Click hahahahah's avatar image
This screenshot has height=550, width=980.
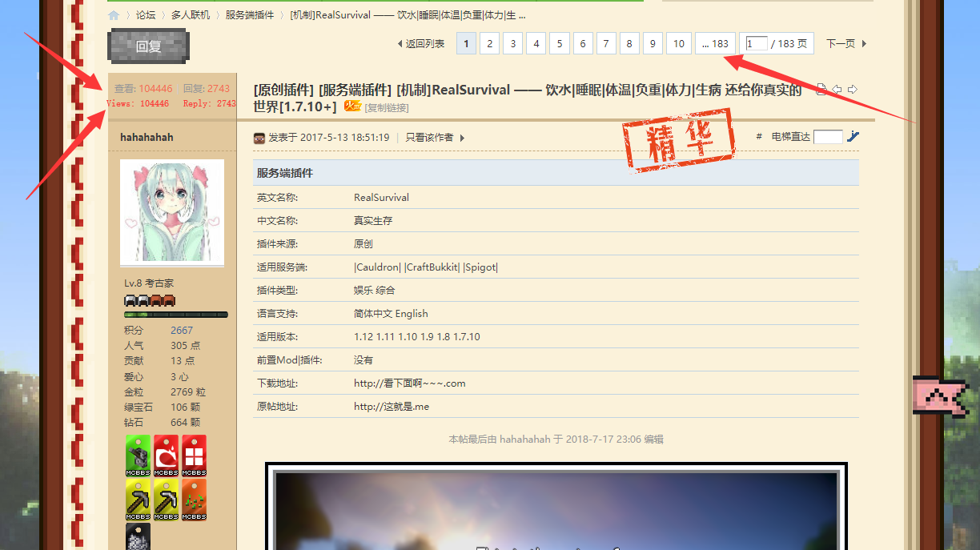tap(172, 211)
